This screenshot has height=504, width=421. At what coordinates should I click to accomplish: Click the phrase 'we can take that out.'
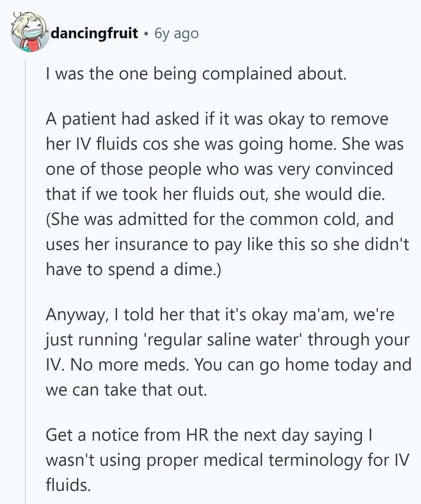[x=126, y=390]
